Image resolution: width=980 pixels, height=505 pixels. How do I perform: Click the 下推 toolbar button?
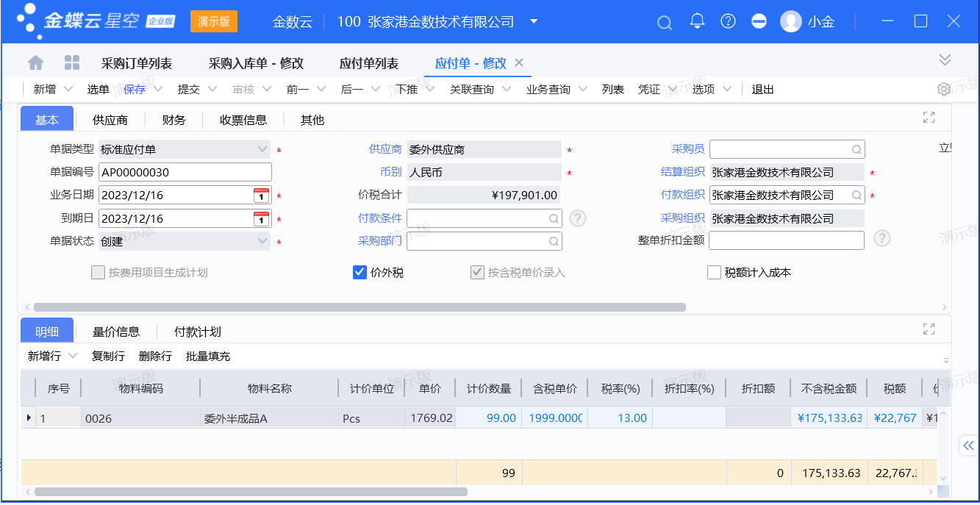point(407,89)
